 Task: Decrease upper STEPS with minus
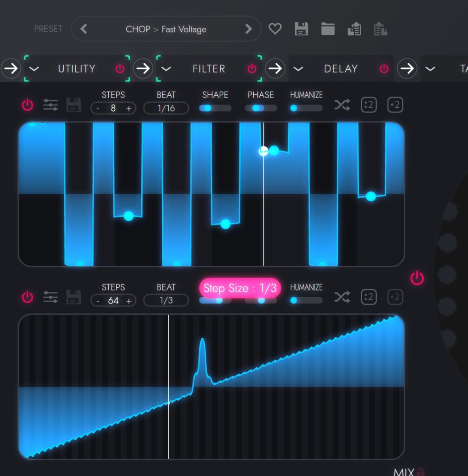pos(98,108)
